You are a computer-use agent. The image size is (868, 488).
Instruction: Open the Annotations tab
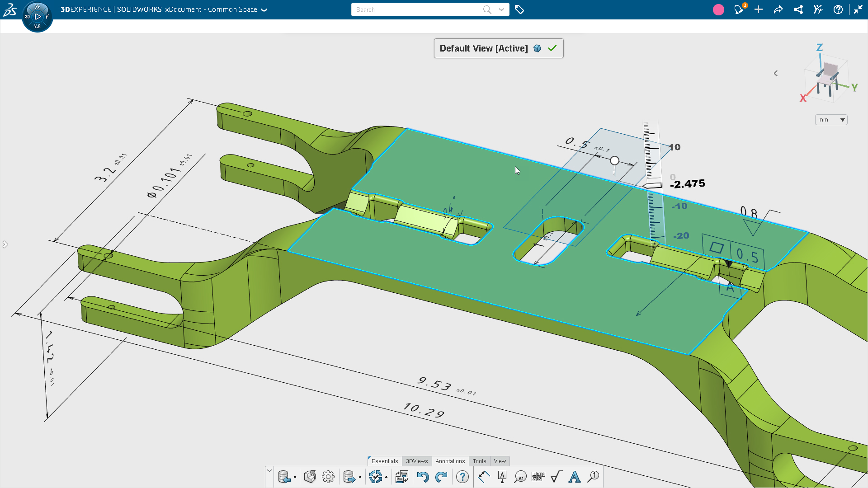pos(450,461)
